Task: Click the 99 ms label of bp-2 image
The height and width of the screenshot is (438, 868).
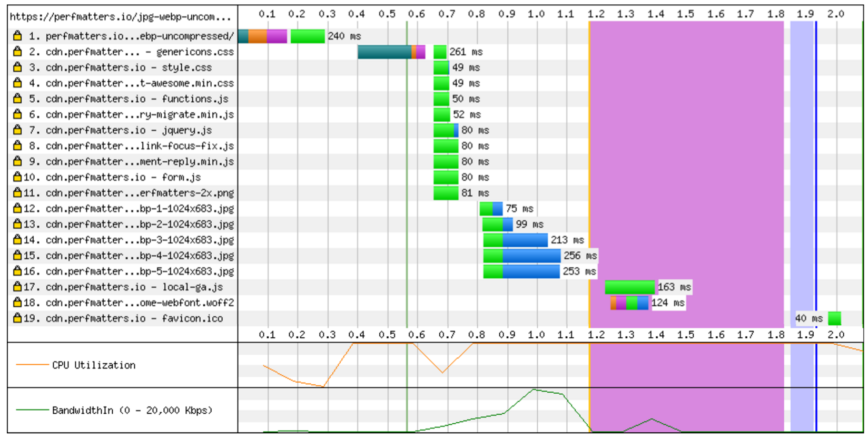Action: pos(529,224)
